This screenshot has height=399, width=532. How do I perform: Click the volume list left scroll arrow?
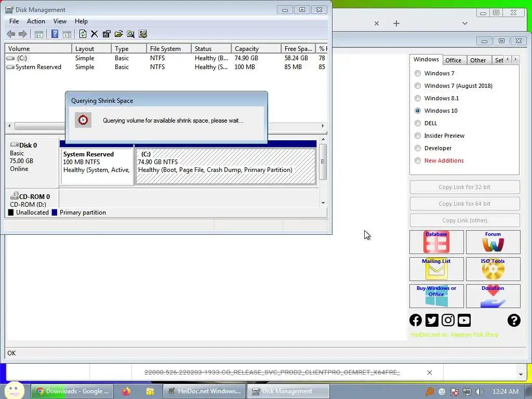click(x=9, y=126)
